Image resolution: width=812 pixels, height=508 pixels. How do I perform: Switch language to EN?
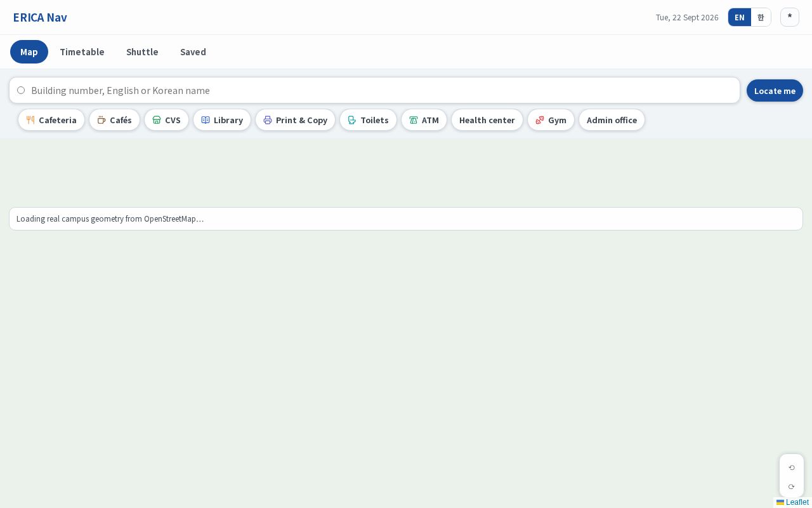point(740,17)
